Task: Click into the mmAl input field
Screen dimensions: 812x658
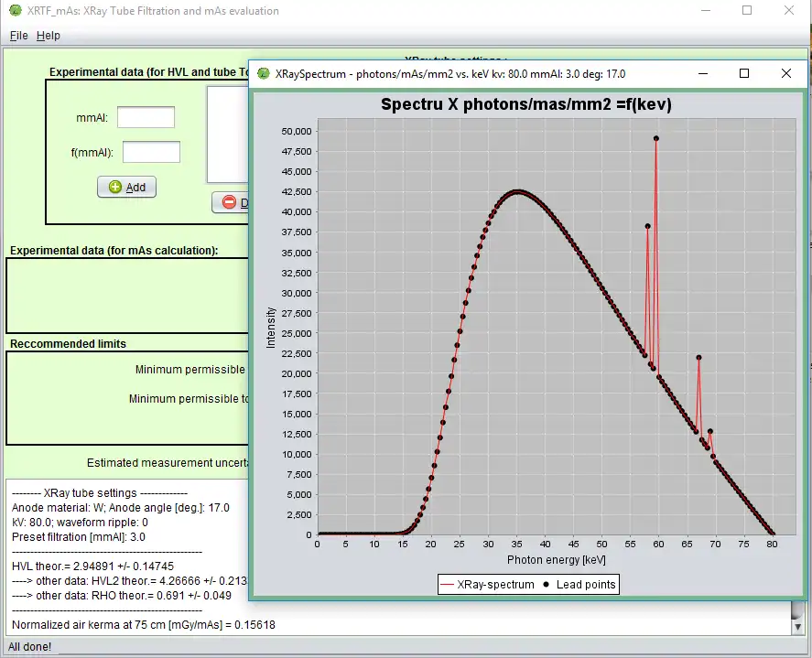Action: [146, 117]
